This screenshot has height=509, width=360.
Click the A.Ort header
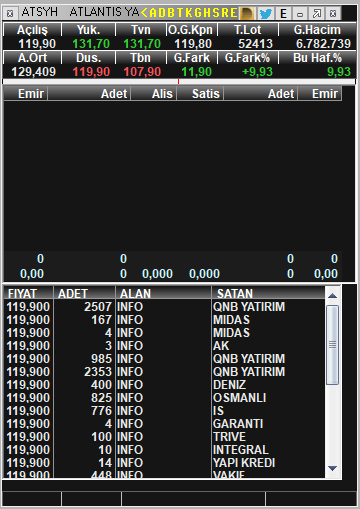(x=32, y=58)
